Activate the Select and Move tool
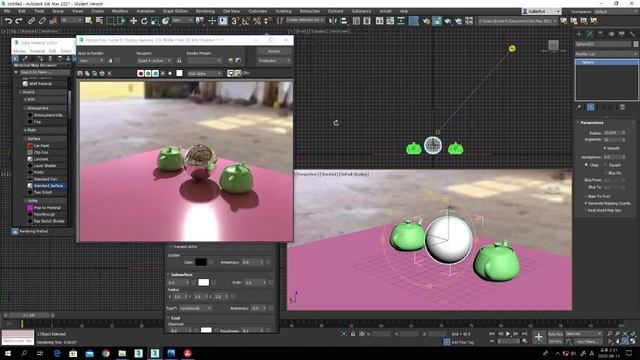This screenshot has width=640, height=360. (133, 21)
